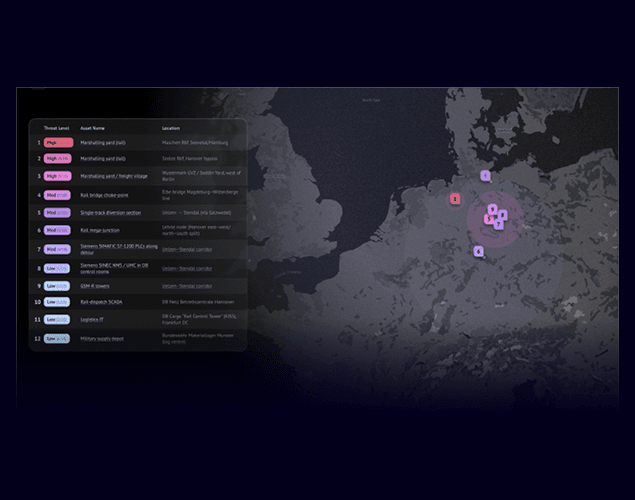Click the red map marker numbered 1
635x500 pixels.
coord(454,199)
